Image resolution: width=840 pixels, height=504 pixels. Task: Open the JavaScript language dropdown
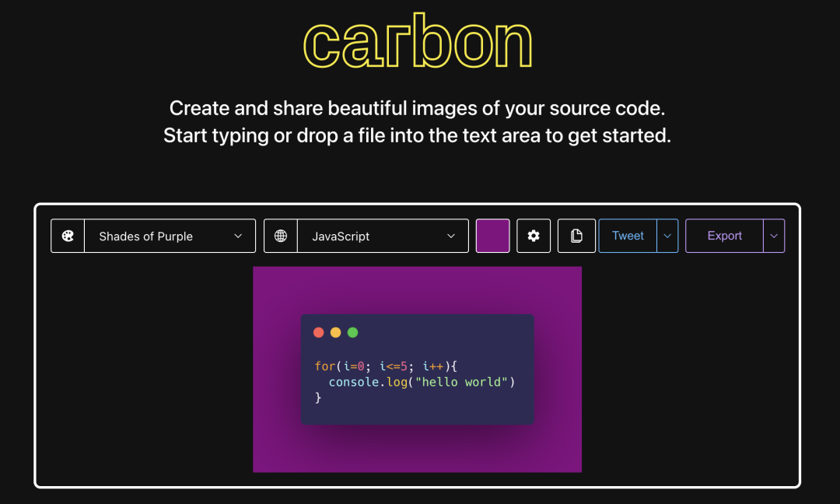coord(383,236)
